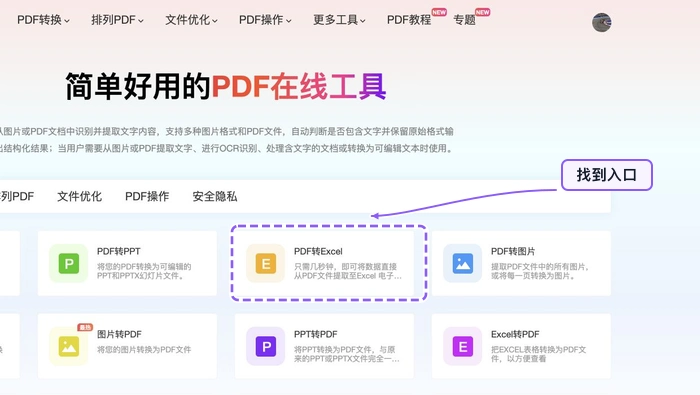The width and height of the screenshot is (700, 395).
Task: Open the 更多工具 dropdown
Action: [x=339, y=20]
